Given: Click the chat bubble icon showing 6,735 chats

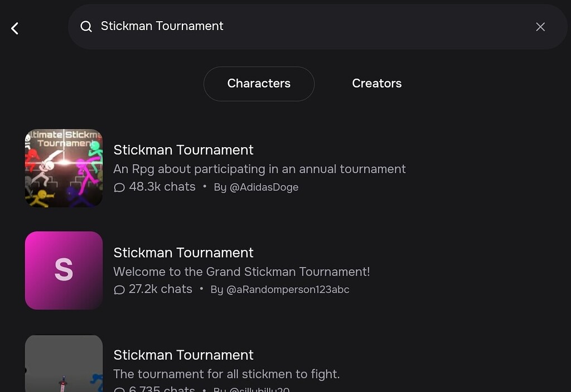Looking at the screenshot, I should tap(119, 389).
